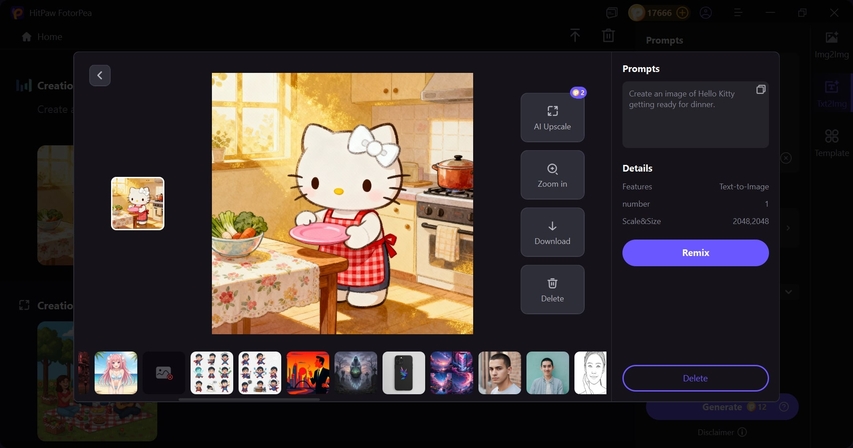This screenshot has height=448, width=853.
Task: Click the Home icon in background window
Action: pos(26,37)
